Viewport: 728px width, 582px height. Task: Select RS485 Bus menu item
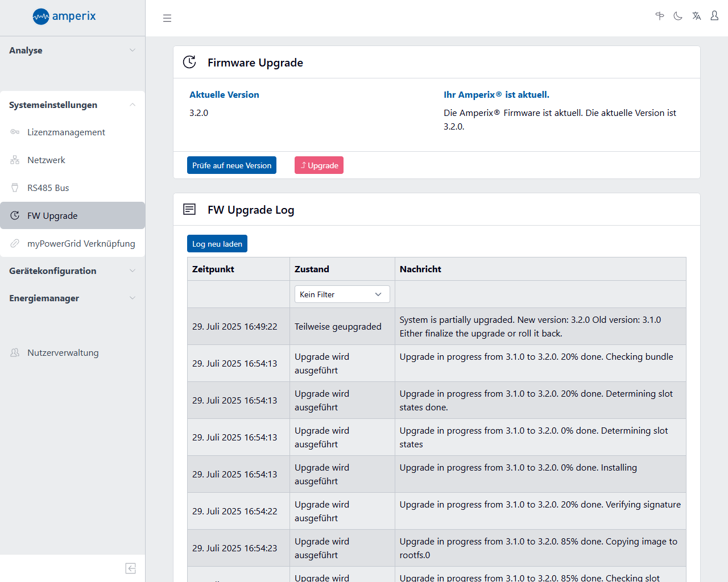(48, 188)
